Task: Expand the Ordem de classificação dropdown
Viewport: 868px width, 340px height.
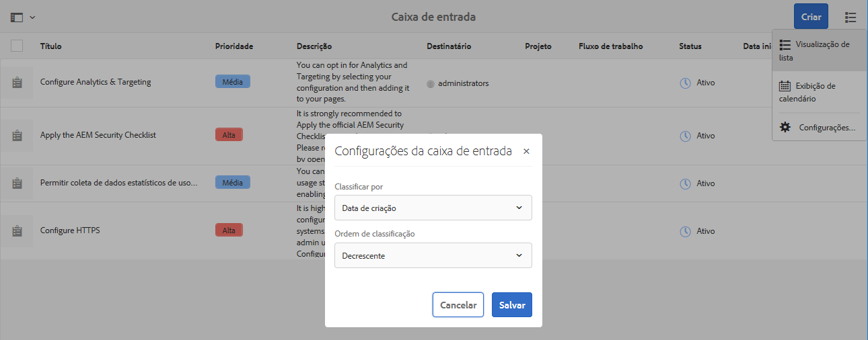Action: click(433, 255)
